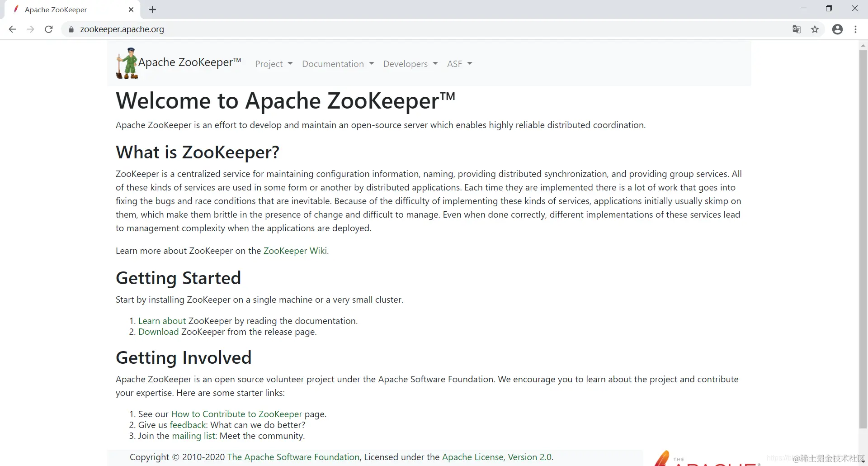Click the Getting Involved heading
Viewport: 868px width, 466px height.
184,357
